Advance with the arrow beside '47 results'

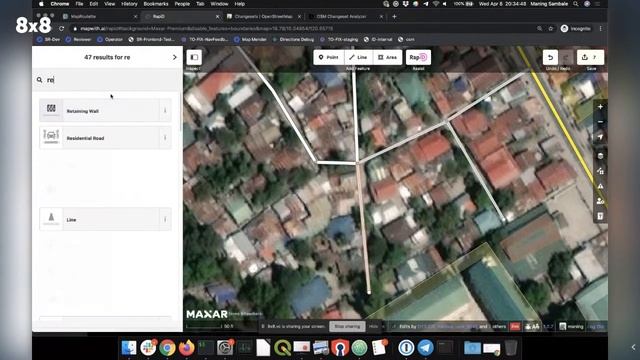[x=175, y=57]
